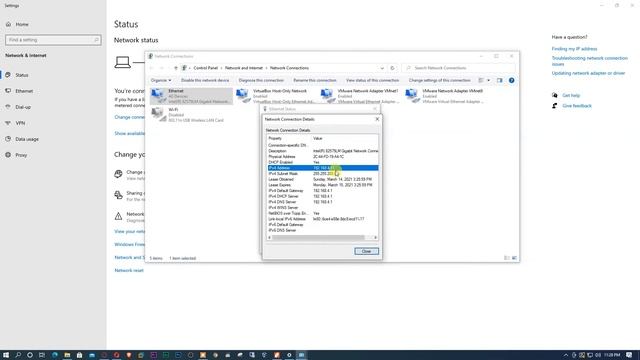The height and width of the screenshot is (360, 640).
Task: Click Rename this connection
Action: [315, 80]
